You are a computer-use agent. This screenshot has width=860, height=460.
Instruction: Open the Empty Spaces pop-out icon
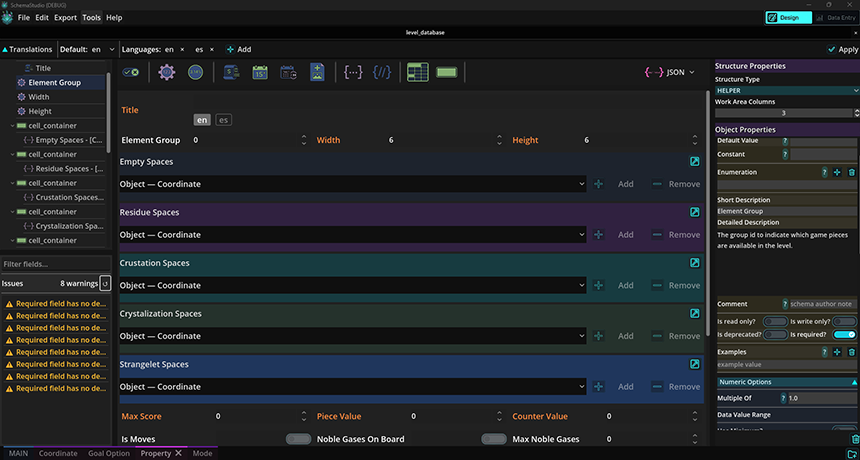click(x=694, y=162)
